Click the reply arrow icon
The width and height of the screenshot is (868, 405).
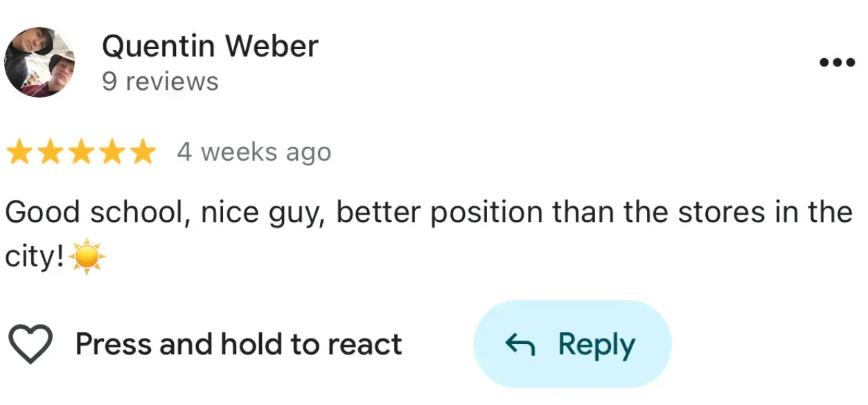click(x=521, y=344)
